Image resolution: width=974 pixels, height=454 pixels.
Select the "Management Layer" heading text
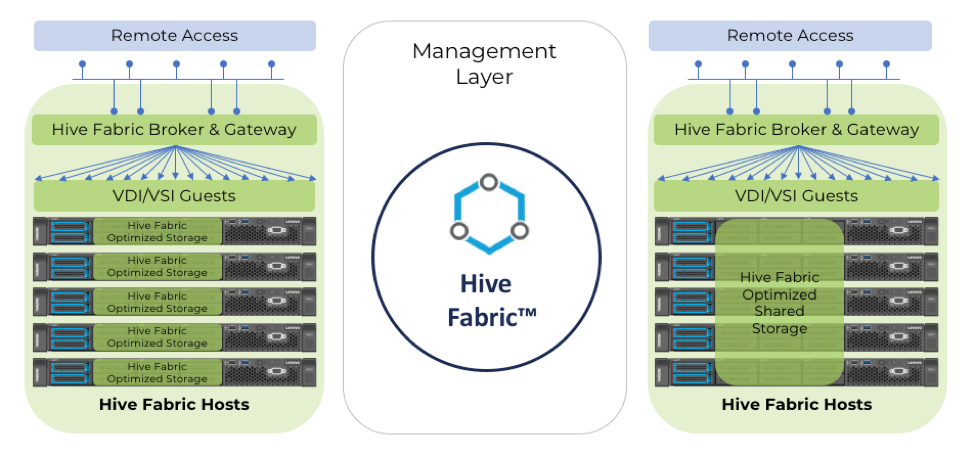coord(485,64)
